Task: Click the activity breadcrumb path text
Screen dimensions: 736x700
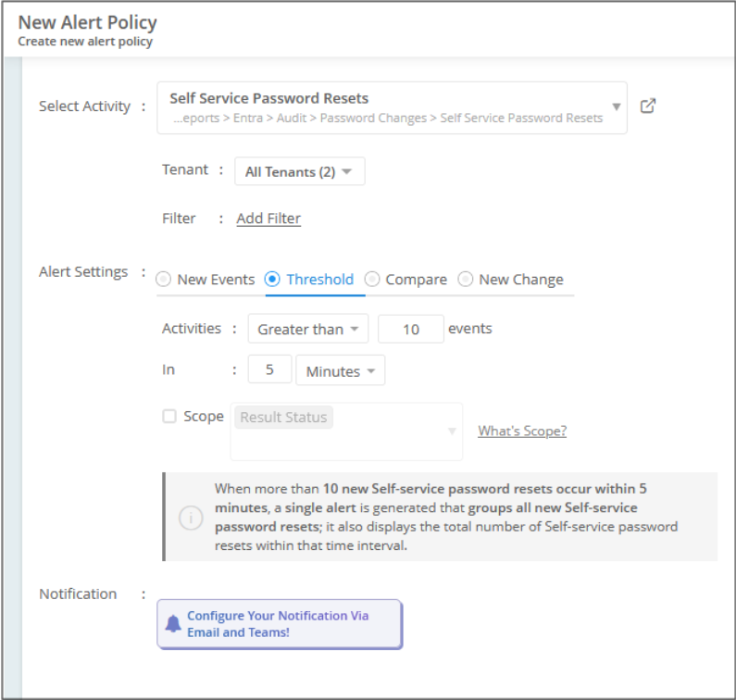Action: pyautogui.click(x=388, y=118)
